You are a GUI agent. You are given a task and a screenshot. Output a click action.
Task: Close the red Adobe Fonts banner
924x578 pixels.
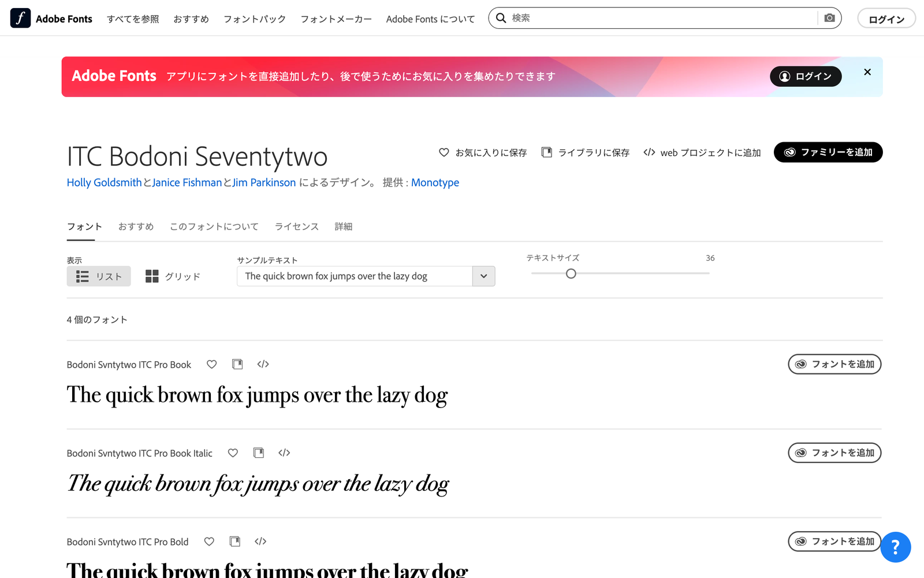point(867,72)
